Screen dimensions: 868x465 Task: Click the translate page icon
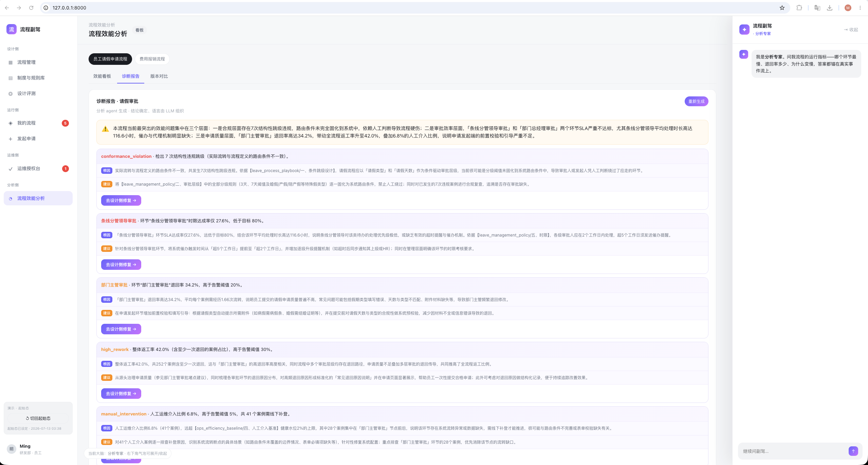click(817, 8)
